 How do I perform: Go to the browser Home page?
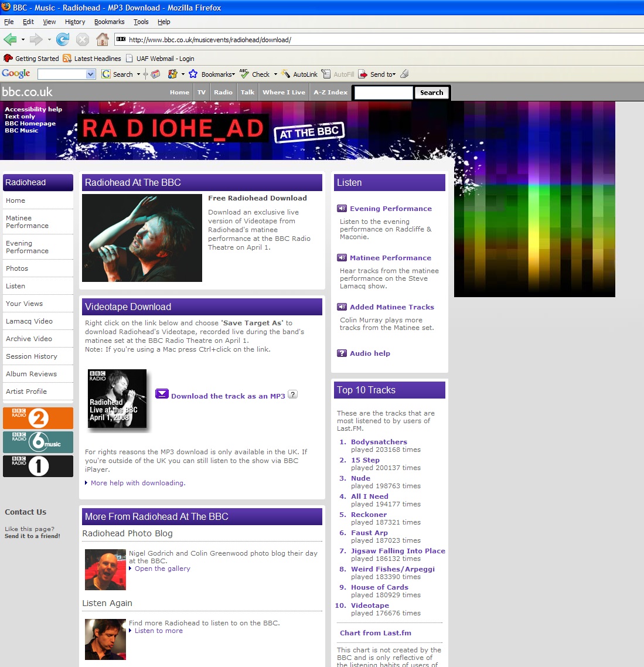tap(102, 39)
